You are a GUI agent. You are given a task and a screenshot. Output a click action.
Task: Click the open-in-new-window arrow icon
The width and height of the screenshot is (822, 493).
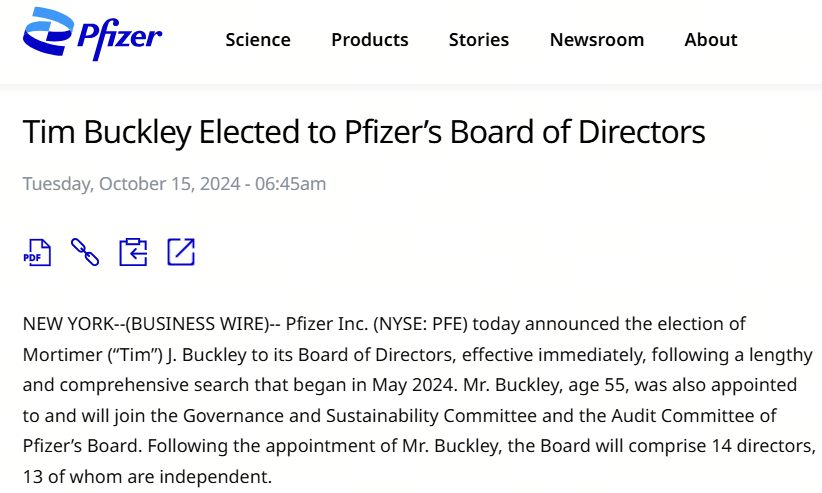coord(181,252)
